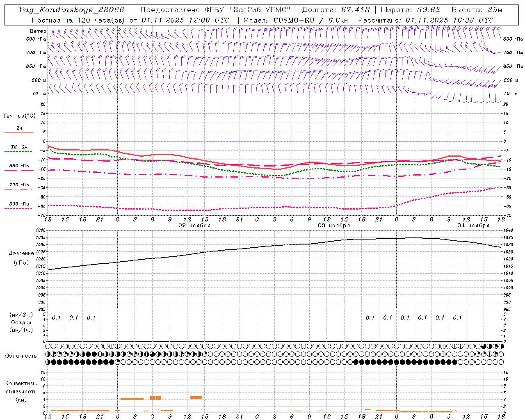
Task: Click the 850 гПа temperature legend entry
Action: tap(19, 166)
